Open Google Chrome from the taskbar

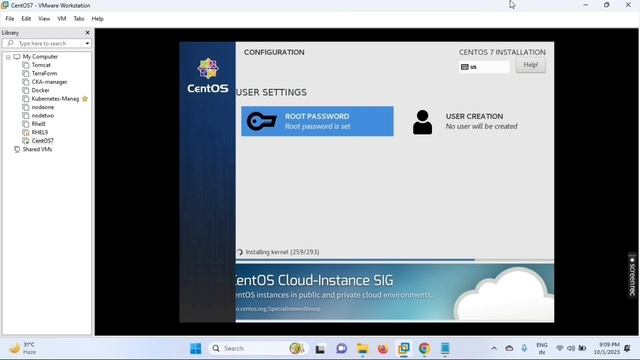[424, 349]
